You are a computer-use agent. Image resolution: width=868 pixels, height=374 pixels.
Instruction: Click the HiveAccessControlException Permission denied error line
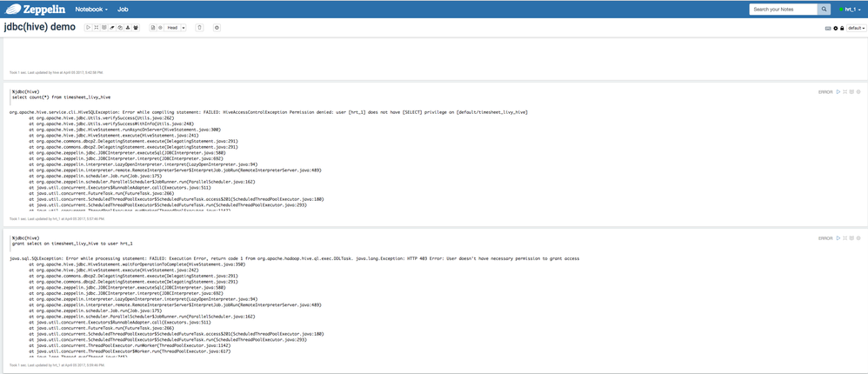pyautogui.click(x=269, y=112)
